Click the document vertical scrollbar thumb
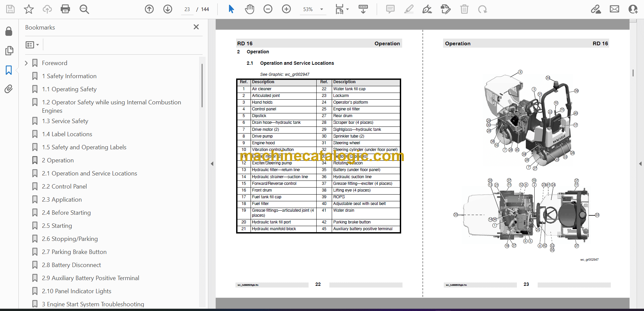644x311 pixels. tap(633, 73)
